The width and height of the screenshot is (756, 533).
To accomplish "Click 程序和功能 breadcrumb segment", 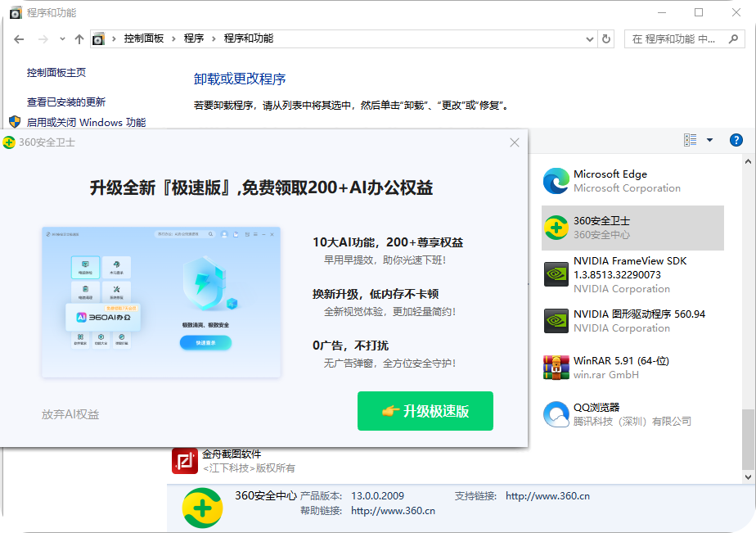I will tap(248, 38).
